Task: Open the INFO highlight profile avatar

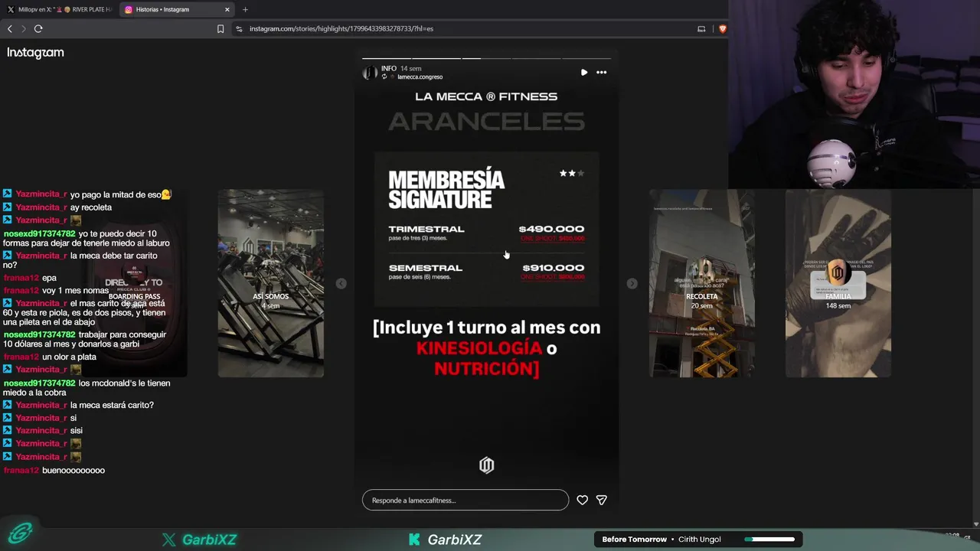Action: pos(371,73)
